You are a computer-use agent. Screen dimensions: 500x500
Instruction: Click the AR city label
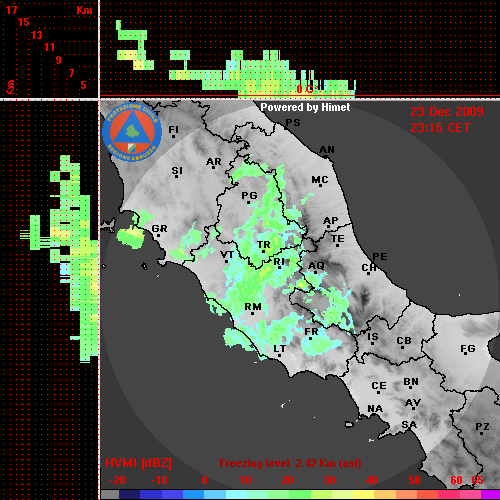(x=214, y=162)
